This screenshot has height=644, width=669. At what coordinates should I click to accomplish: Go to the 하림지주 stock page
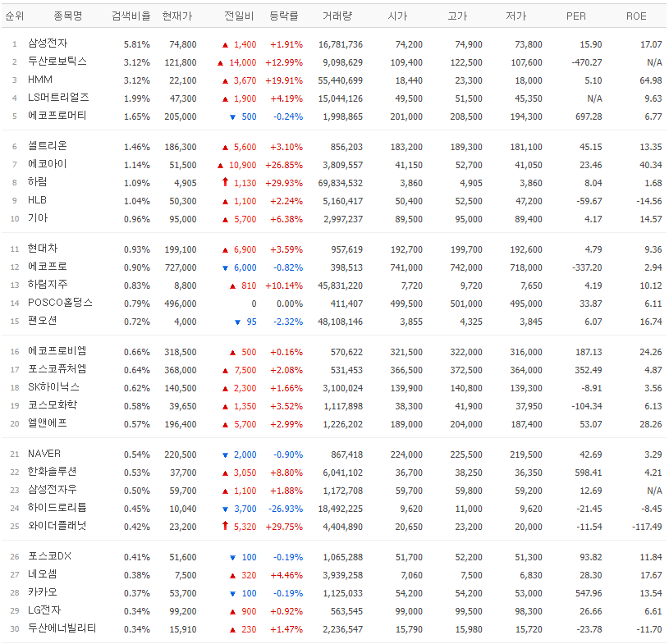[48, 285]
